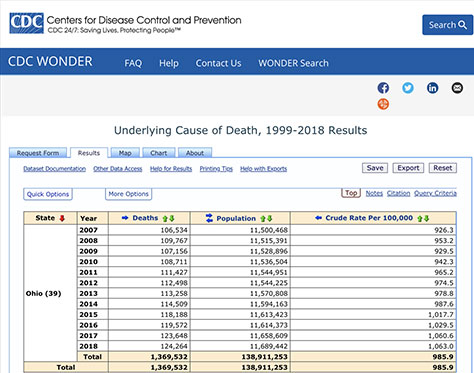Click the 2015 year cell

coord(93,315)
